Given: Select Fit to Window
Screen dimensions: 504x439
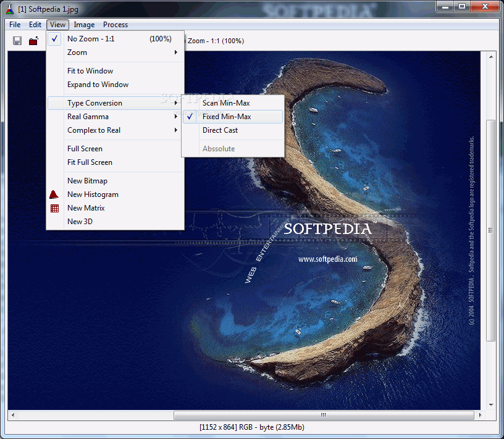Looking at the screenshot, I should [115, 71].
